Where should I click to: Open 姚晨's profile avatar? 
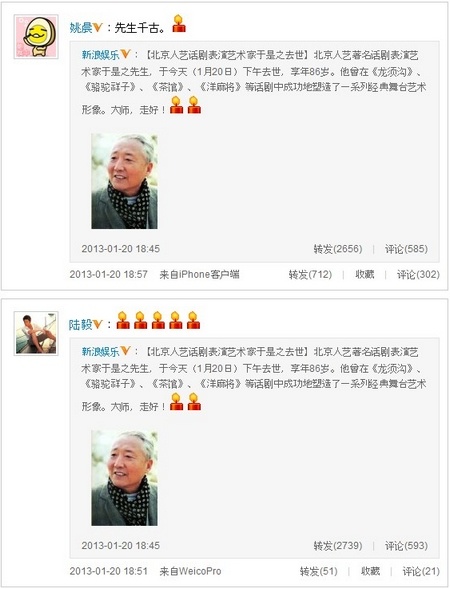point(36,36)
